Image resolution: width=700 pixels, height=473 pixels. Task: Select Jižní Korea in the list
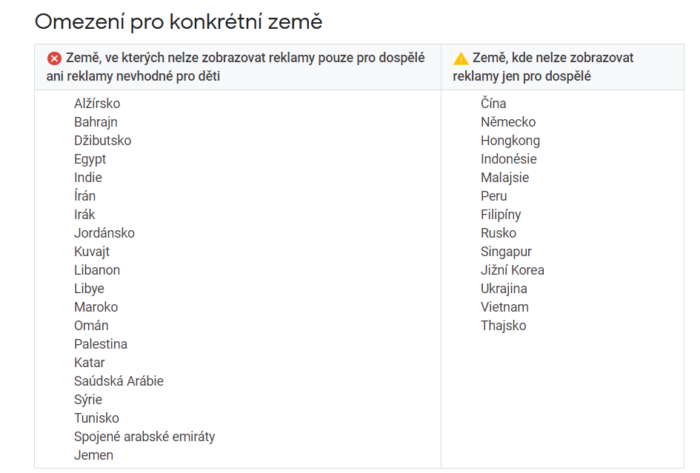[512, 270]
